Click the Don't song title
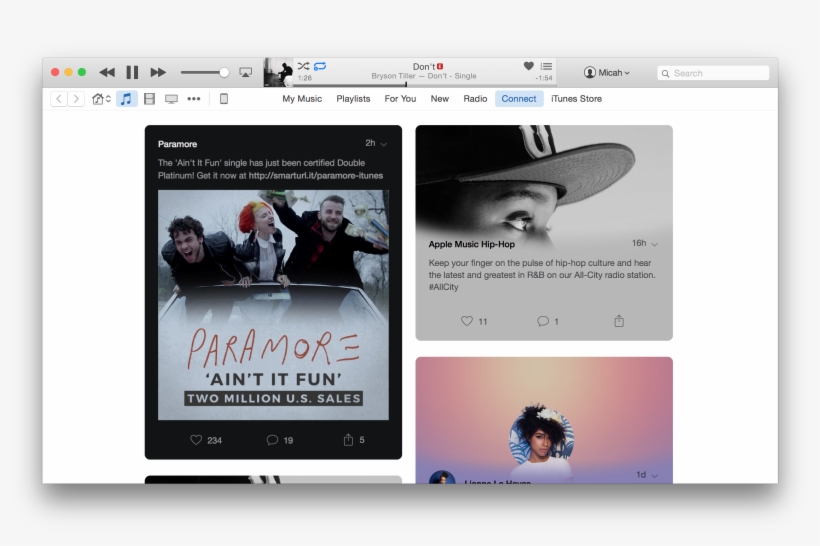The width and height of the screenshot is (820, 546). (424, 66)
